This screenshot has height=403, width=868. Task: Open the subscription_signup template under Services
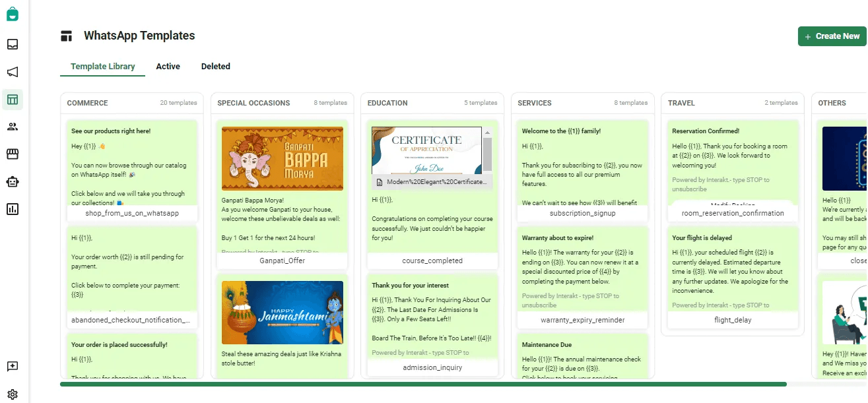pyautogui.click(x=582, y=212)
